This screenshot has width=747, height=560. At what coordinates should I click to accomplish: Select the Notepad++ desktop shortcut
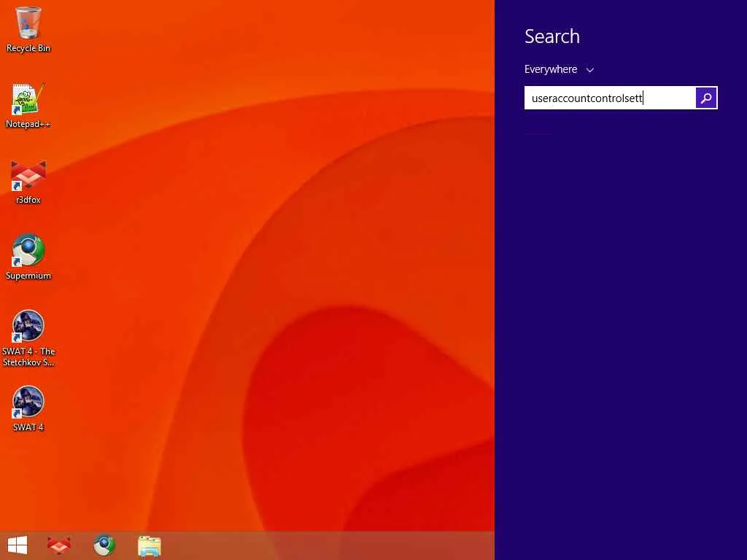28,106
